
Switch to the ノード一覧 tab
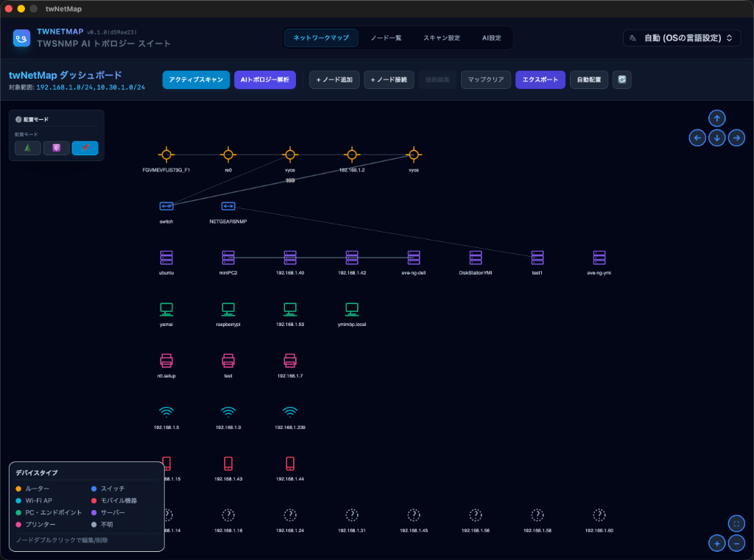pos(386,38)
